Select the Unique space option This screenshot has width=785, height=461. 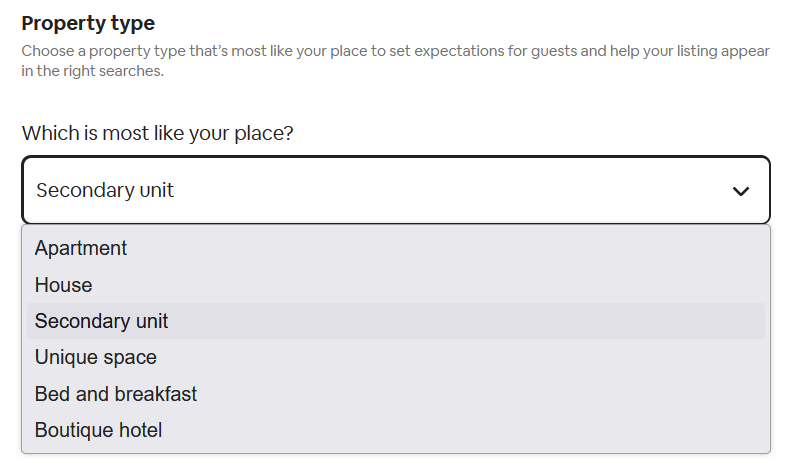pos(95,357)
